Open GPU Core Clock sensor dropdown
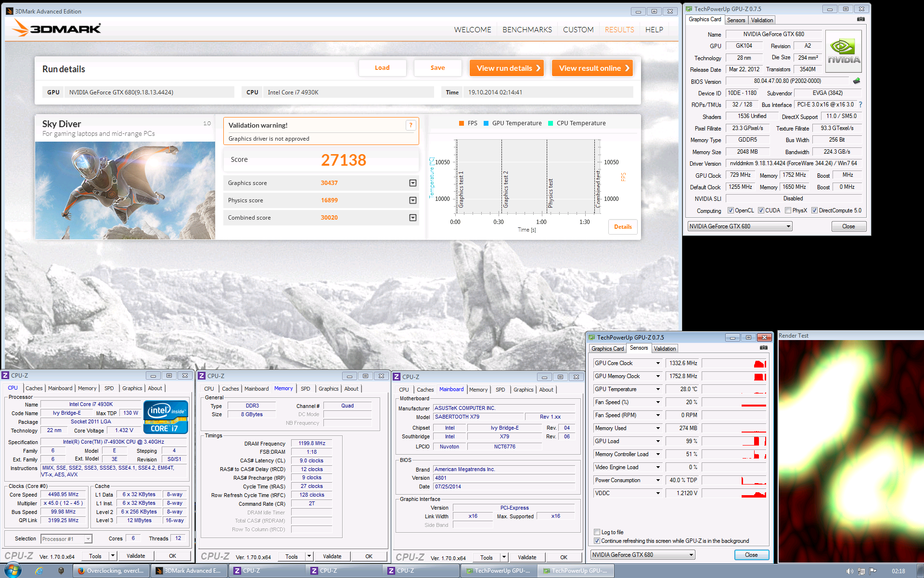 pyautogui.click(x=658, y=363)
